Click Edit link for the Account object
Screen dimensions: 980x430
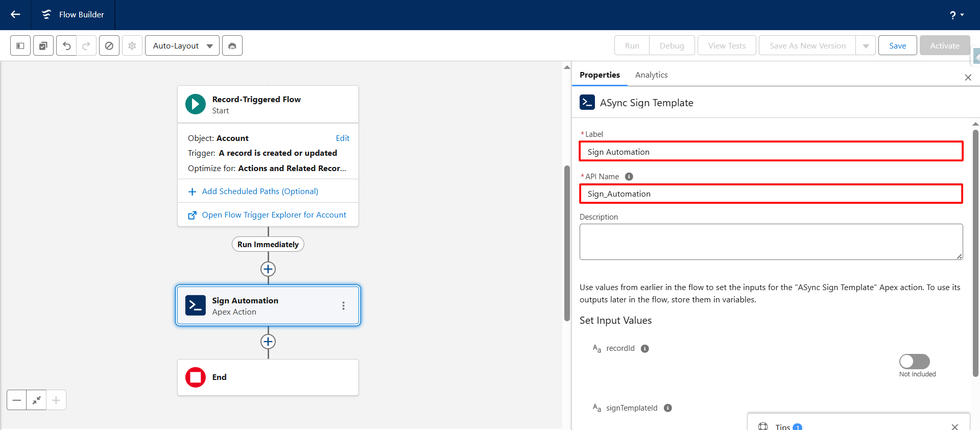tap(343, 138)
